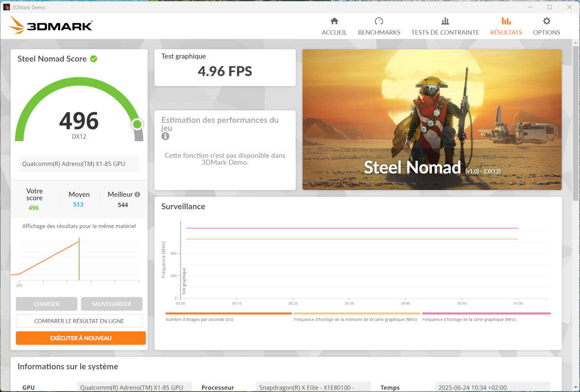Click the SAUVEGARDER button

112,304
